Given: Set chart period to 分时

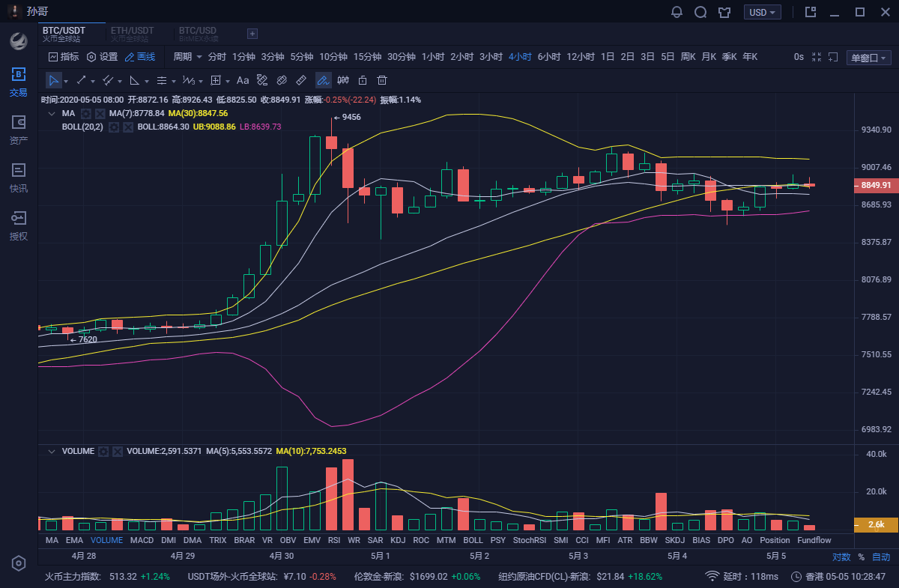Looking at the screenshot, I should click(x=217, y=57).
